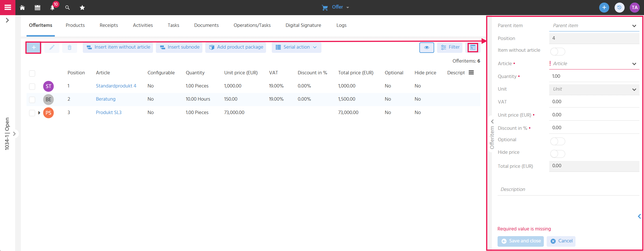Check the Beratung row checkbox

(x=32, y=100)
